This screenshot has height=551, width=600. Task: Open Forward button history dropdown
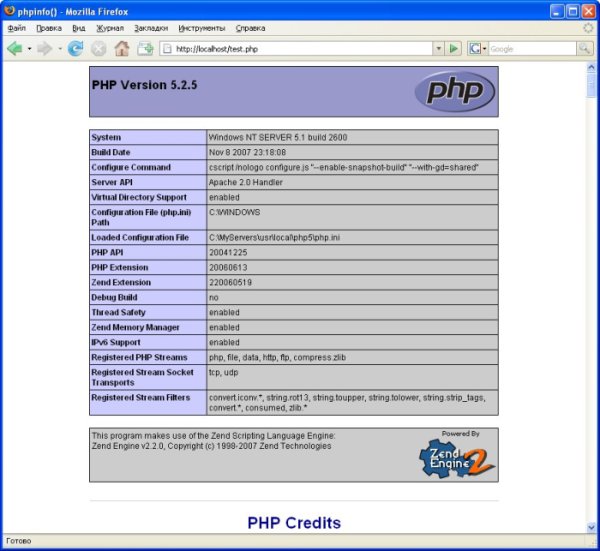tap(60, 49)
